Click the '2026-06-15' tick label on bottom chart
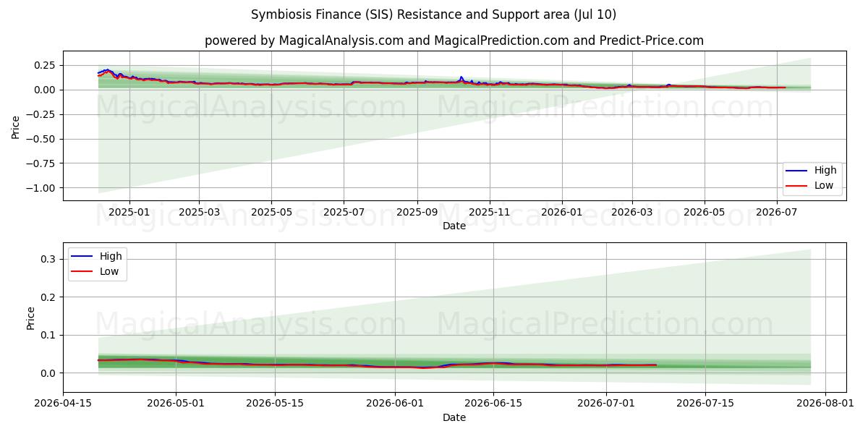 (493, 404)
